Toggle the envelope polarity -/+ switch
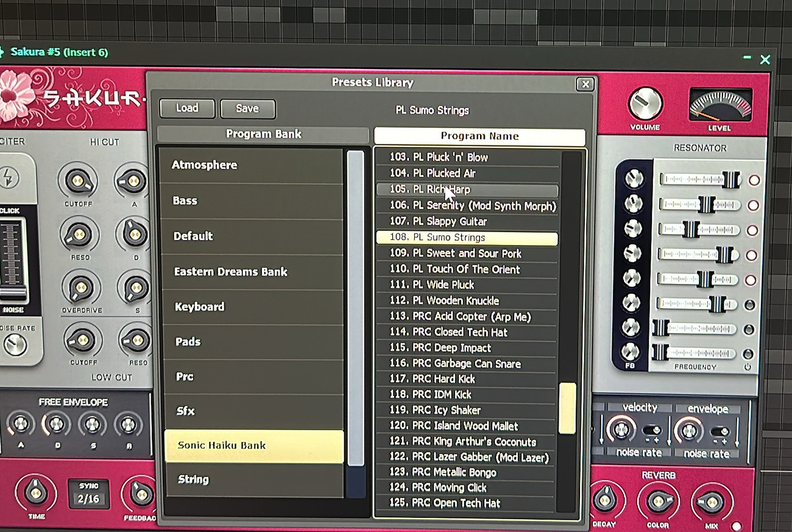Screen dimensions: 792x532 (721, 431)
